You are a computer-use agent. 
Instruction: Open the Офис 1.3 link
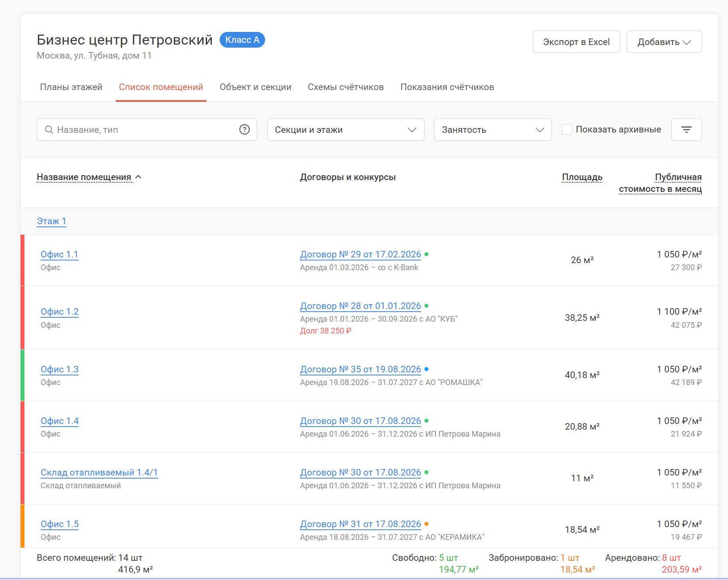[x=59, y=369]
